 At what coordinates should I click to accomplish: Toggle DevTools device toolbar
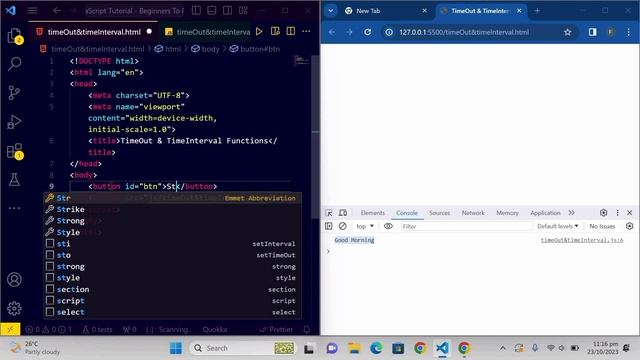[343, 213]
